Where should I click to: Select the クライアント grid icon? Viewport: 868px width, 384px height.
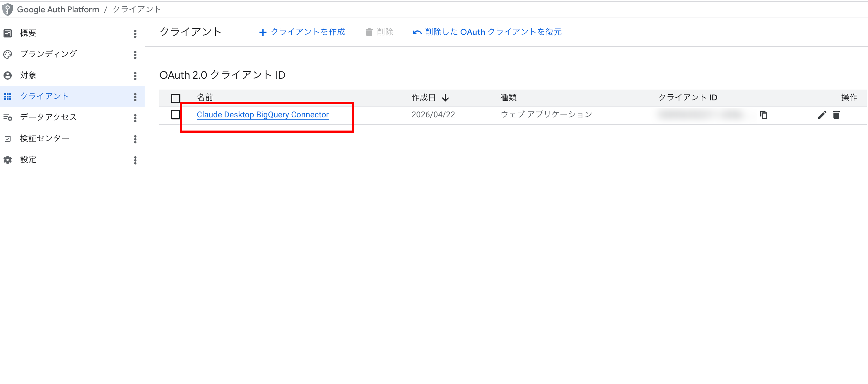pyautogui.click(x=7, y=96)
